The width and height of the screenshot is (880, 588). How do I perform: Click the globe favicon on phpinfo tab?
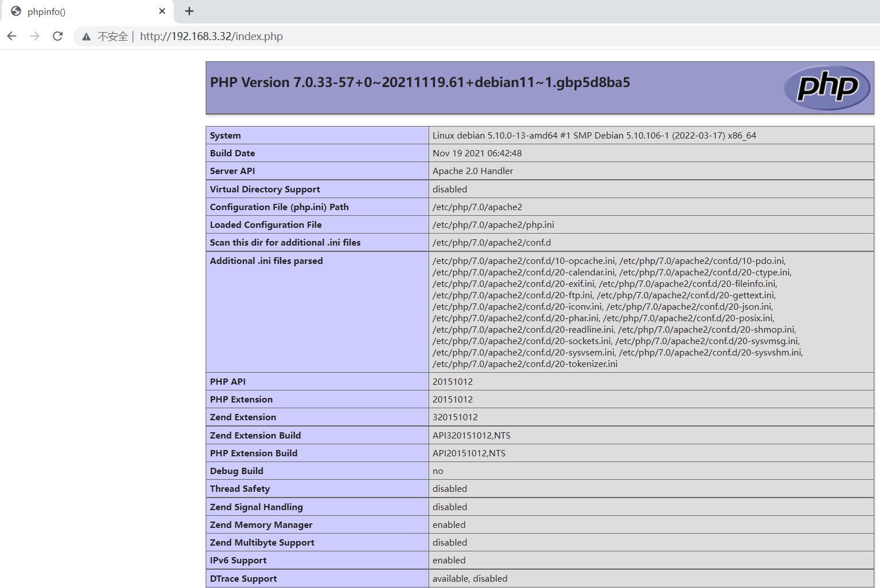[x=16, y=11]
